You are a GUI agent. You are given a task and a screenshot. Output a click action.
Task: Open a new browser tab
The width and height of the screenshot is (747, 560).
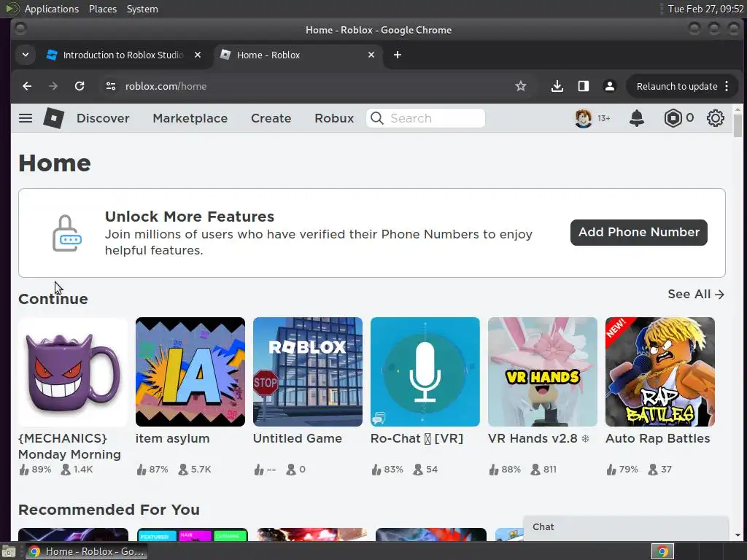pyautogui.click(x=398, y=55)
